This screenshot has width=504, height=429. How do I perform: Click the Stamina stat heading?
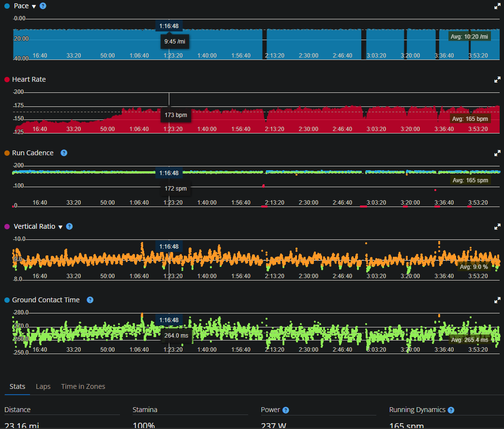[145, 410]
